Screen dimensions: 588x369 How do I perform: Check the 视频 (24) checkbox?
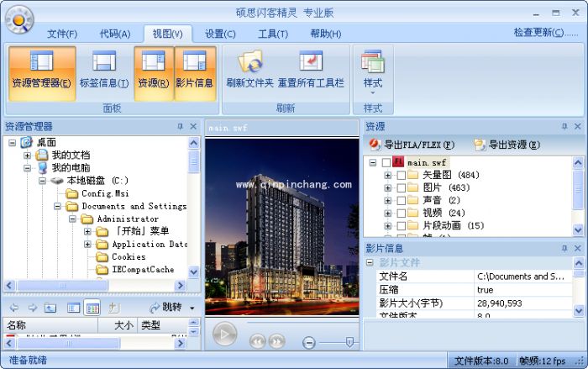(402, 213)
